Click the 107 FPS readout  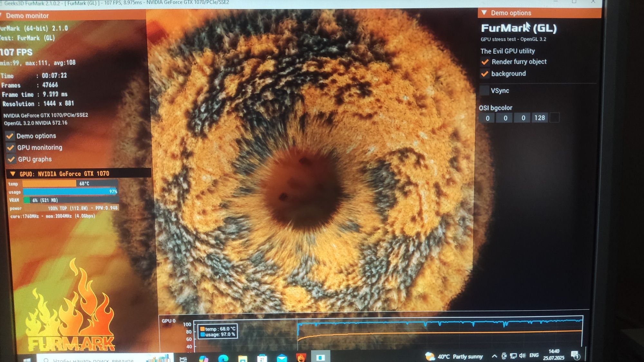pos(16,52)
